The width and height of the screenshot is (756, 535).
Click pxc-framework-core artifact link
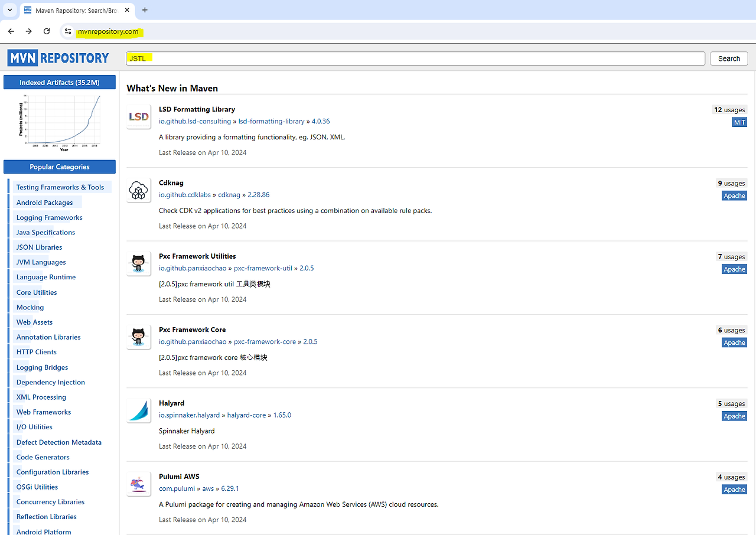(x=265, y=341)
